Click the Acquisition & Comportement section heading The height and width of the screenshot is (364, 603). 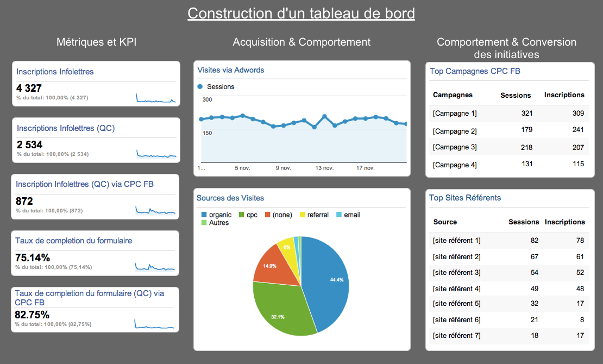(x=301, y=42)
